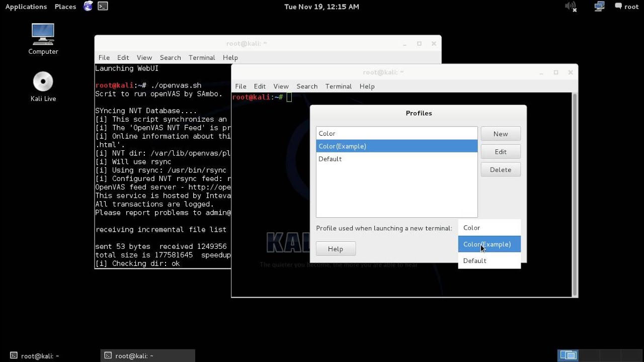Screen dimensions: 644x362
Task: Choose Default in the launch profile dropdown
Action: [489, 260]
